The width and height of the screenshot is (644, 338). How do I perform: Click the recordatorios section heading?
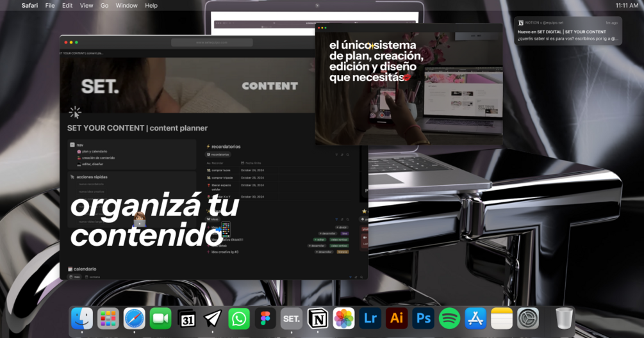(226, 147)
